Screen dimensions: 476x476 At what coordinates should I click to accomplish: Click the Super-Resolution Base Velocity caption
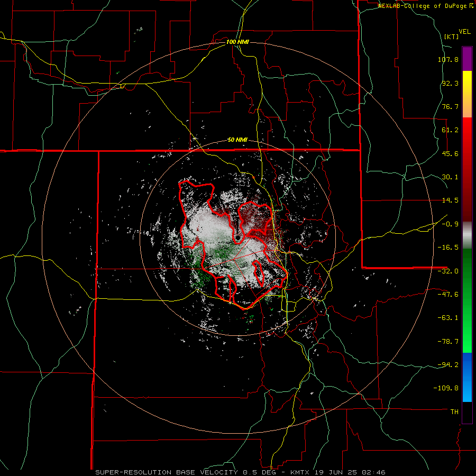(x=240, y=472)
